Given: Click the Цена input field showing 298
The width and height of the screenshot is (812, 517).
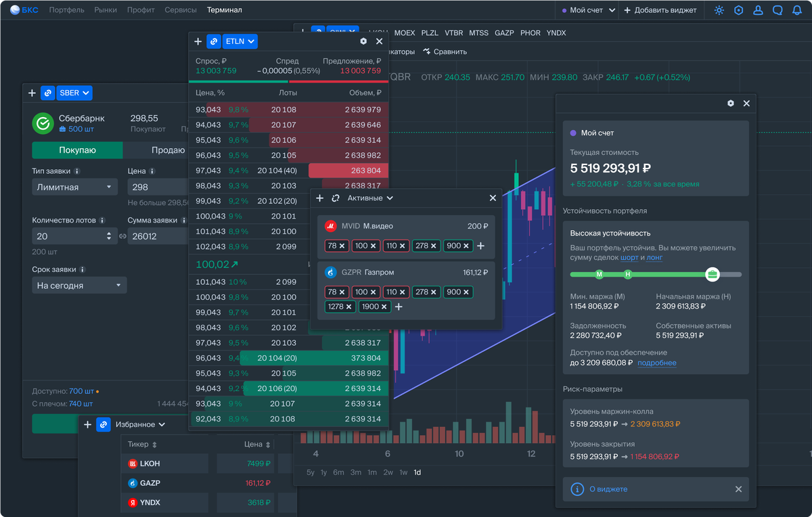Looking at the screenshot, I should pyautogui.click(x=158, y=187).
